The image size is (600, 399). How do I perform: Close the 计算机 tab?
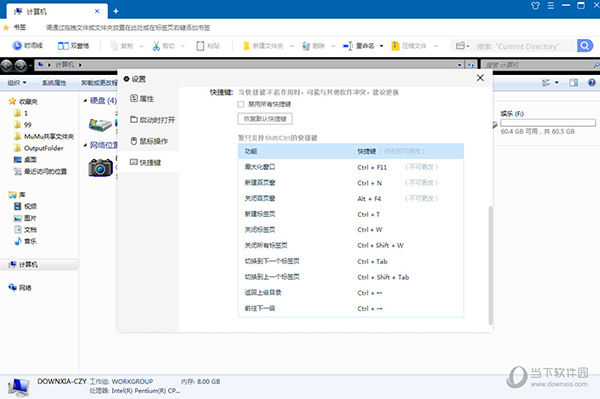pyautogui.click(x=97, y=11)
